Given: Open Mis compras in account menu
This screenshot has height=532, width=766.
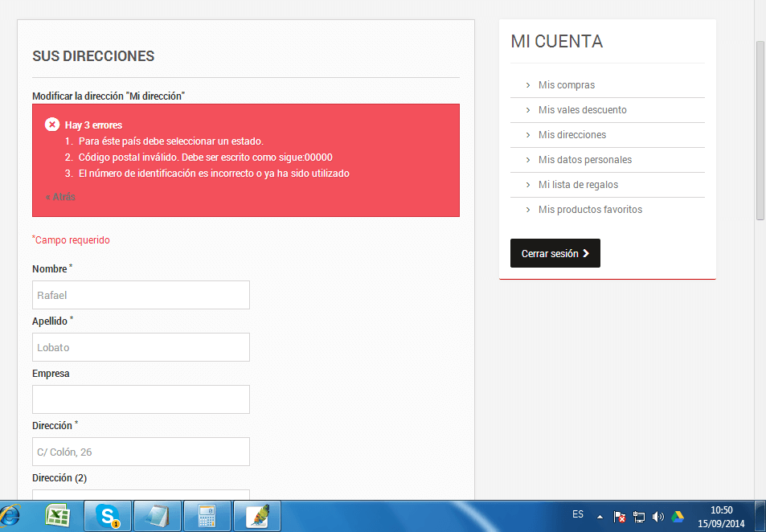Looking at the screenshot, I should [566, 85].
